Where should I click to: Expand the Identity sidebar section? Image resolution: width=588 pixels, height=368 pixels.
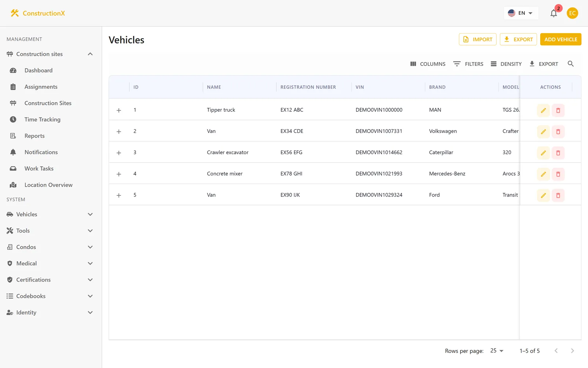51,312
